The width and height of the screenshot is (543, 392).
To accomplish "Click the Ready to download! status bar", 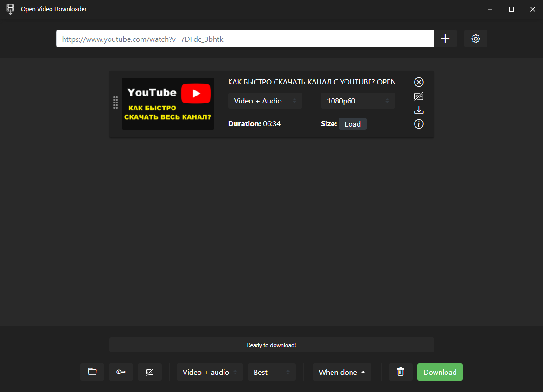I will click(272, 345).
